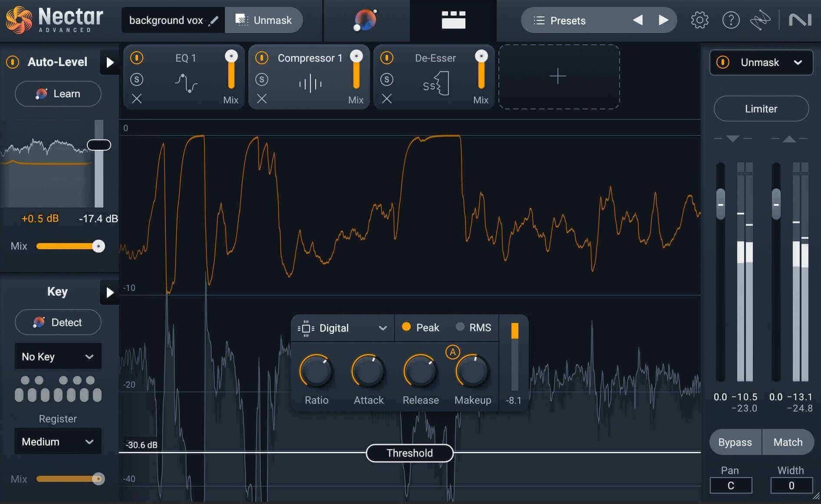
Task: Open the Unmask dropdown chevron
Action: coord(798,63)
